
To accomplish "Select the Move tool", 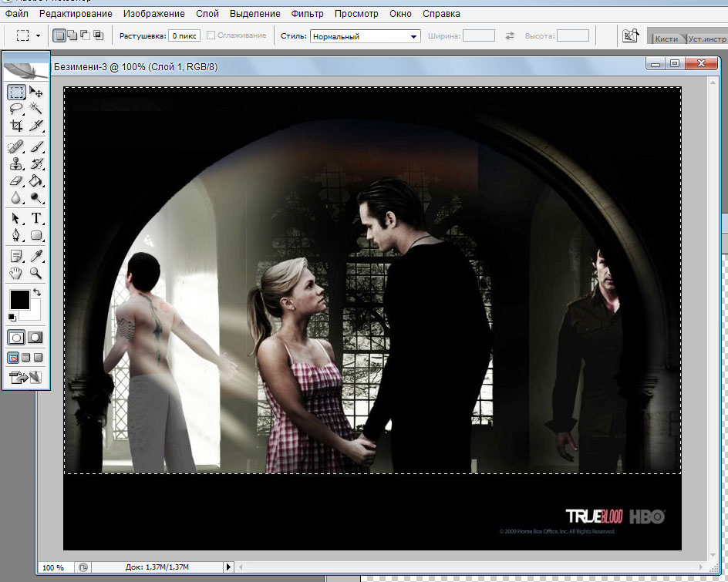I will point(36,92).
